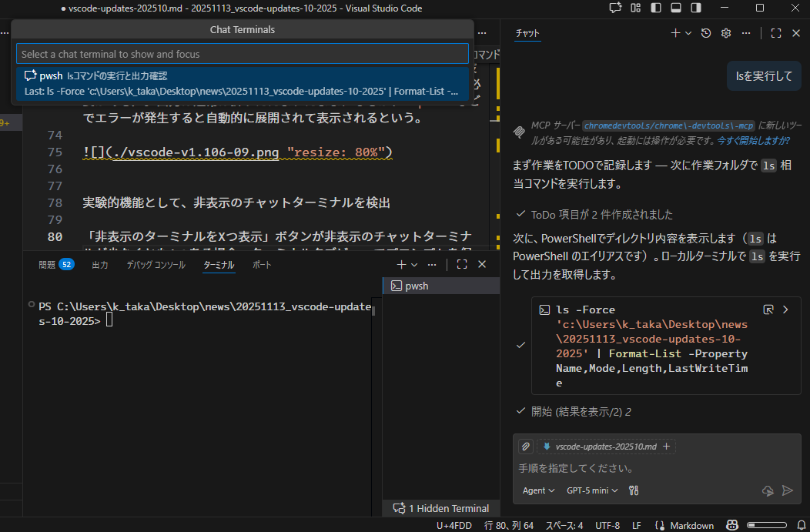Maximize the chat panel view

tap(776, 33)
